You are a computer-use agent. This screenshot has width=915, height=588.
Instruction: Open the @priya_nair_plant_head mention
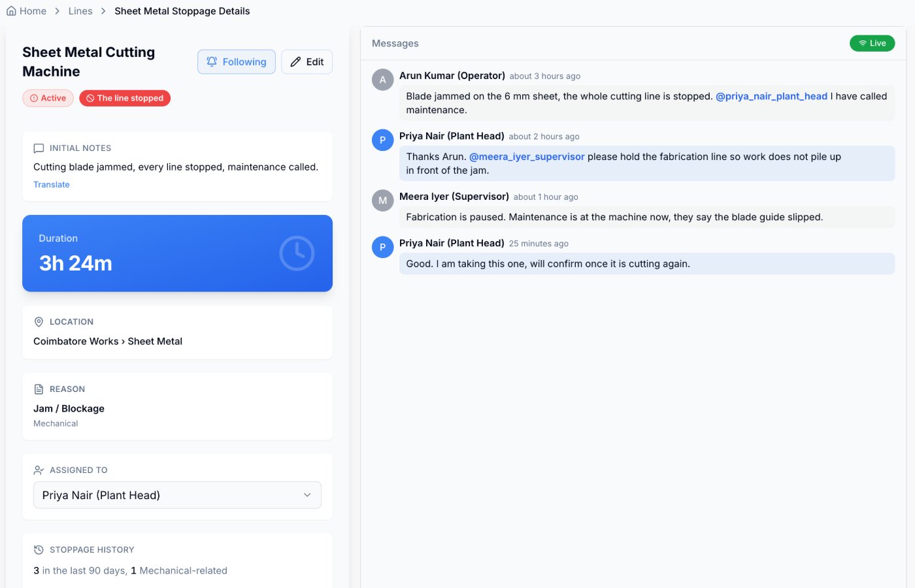pyautogui.click(x=771, y=96)
